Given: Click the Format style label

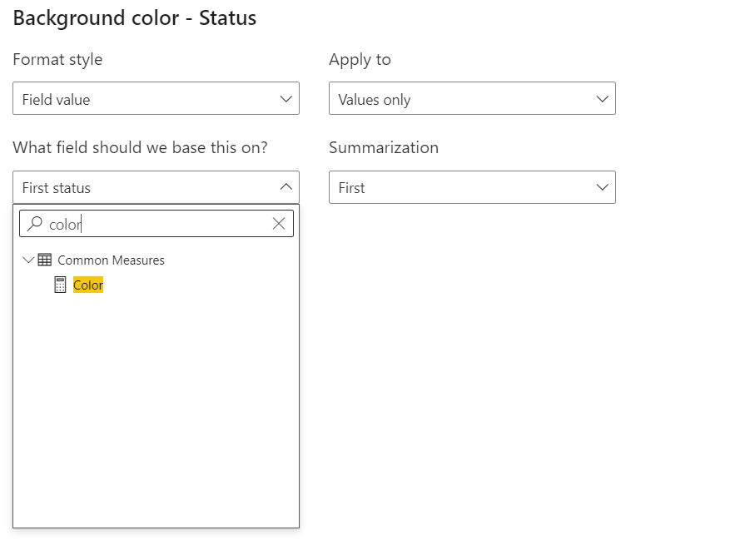Looking at the screenshot, I should coord(57,60).
